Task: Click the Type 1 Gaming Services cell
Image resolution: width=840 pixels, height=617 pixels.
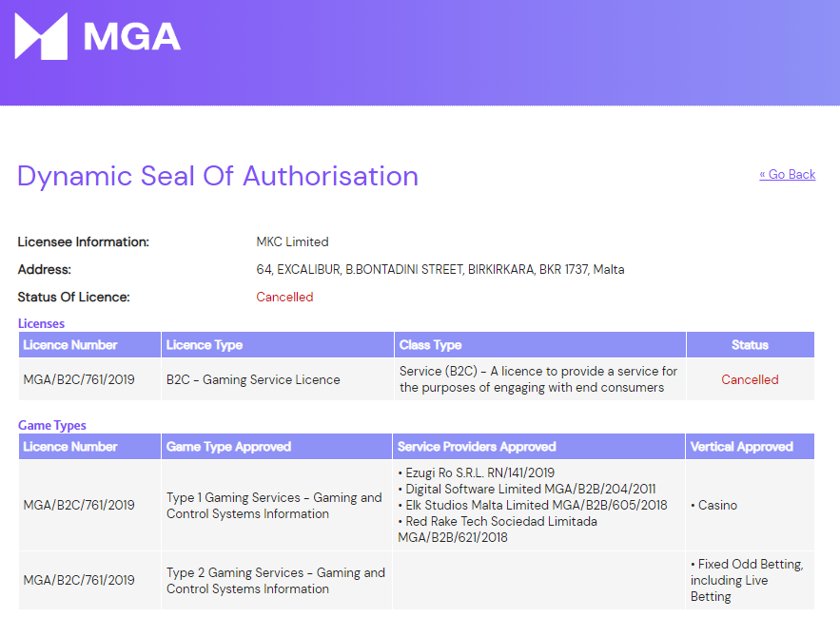Action: pyautogui.click(x=276, y=505)
